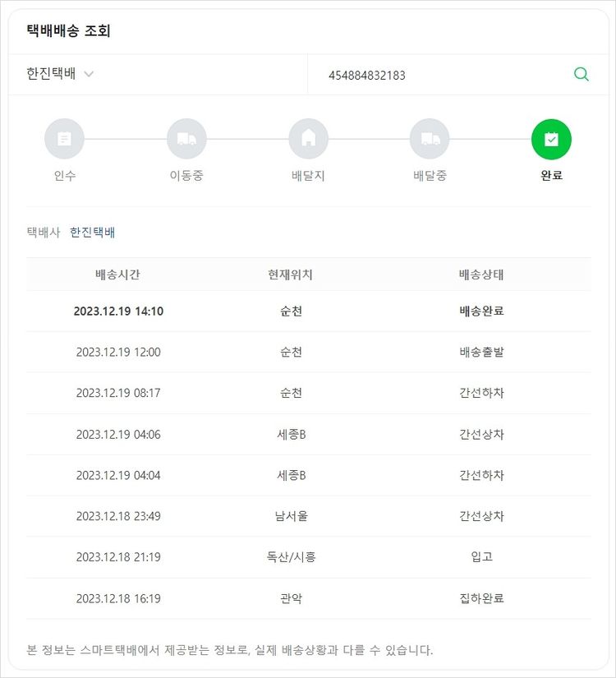Click the 배송시간 column header

tap(117, 274)
